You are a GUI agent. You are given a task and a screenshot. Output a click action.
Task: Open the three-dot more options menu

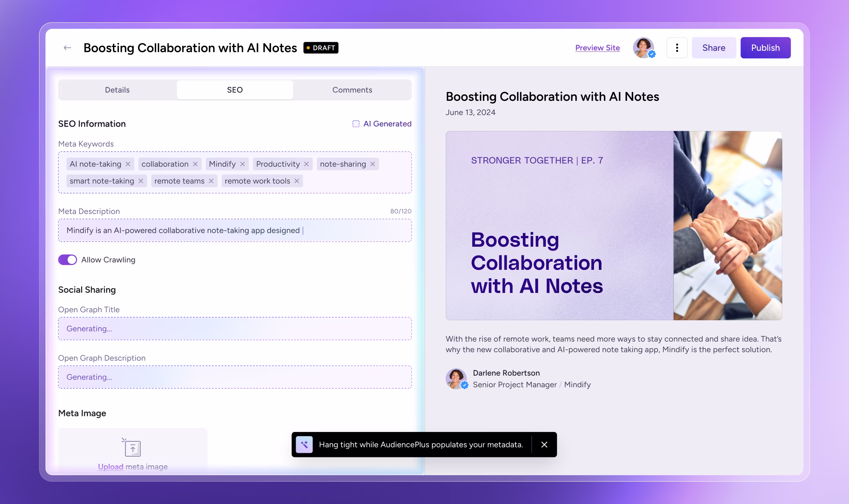[677, 48]
